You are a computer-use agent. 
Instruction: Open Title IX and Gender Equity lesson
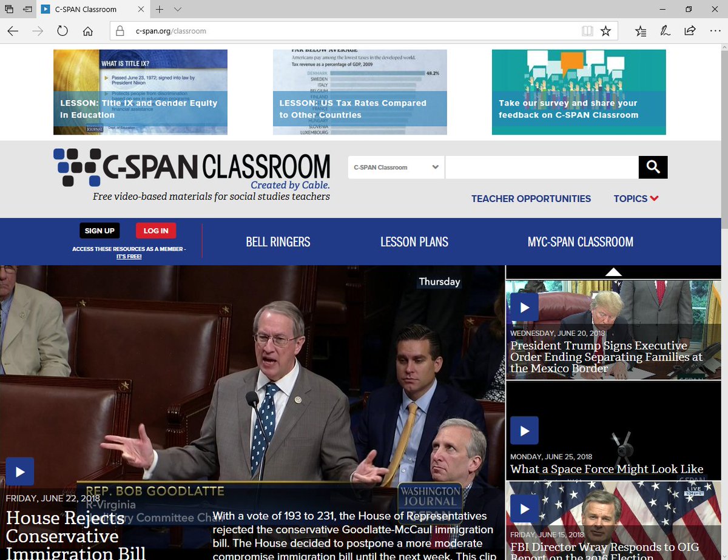click(140, 92)
